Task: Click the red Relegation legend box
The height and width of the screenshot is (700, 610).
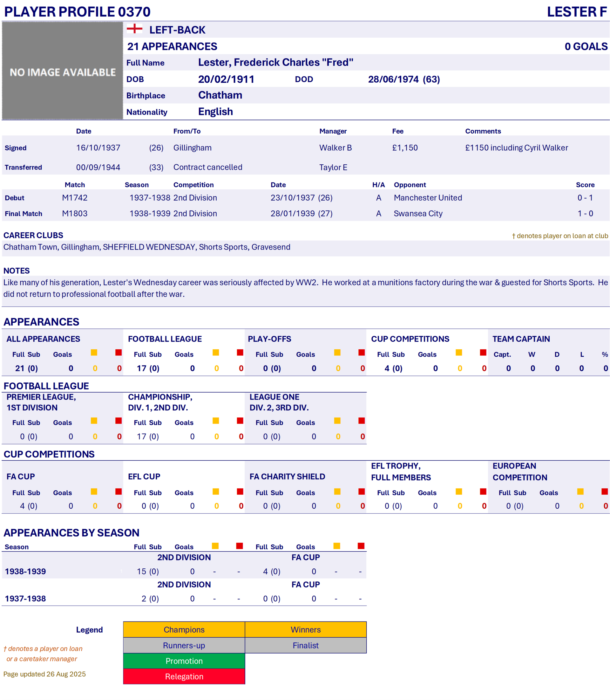Action: 184,676
